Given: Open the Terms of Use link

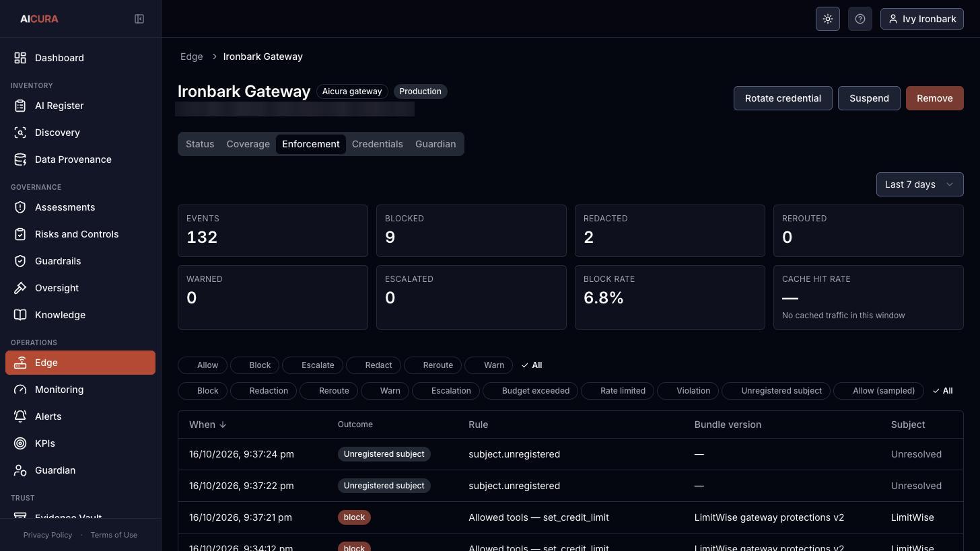Looking at the screenshot, I should pos(114,535).
